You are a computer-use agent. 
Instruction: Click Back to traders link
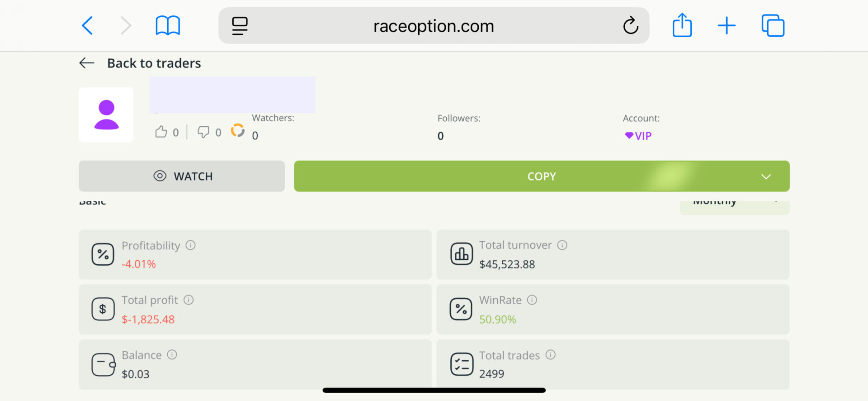pyautogui.click(x=154, y=63)
